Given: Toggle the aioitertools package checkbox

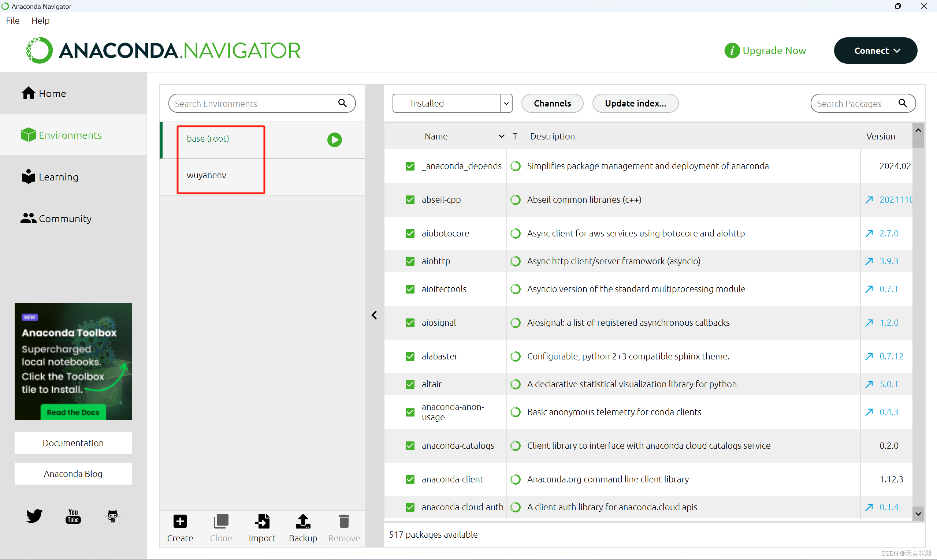Looking at the screenshot, I should click(x=410, y=289).
